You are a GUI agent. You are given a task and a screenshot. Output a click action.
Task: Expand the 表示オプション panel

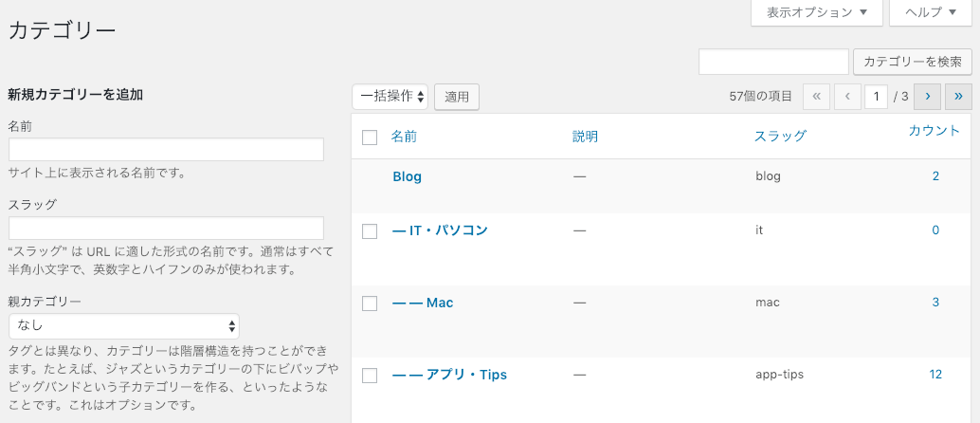(816, 12)
